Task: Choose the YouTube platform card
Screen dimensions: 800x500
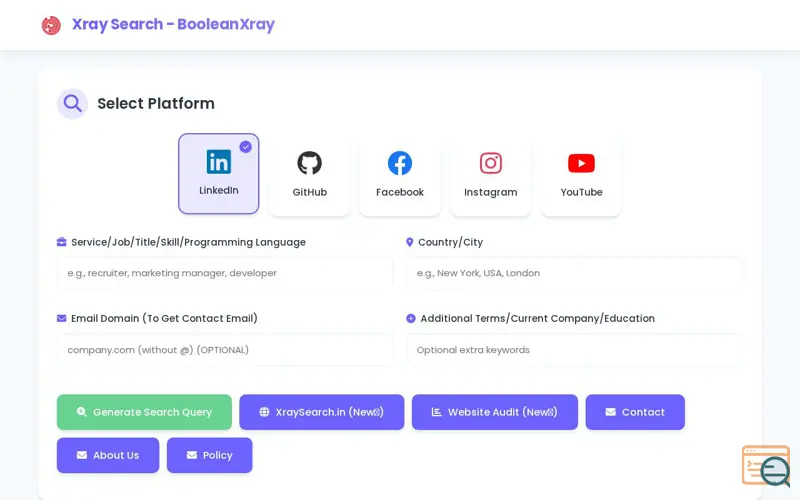Action: pyautogui.click(x=581, y=176)
